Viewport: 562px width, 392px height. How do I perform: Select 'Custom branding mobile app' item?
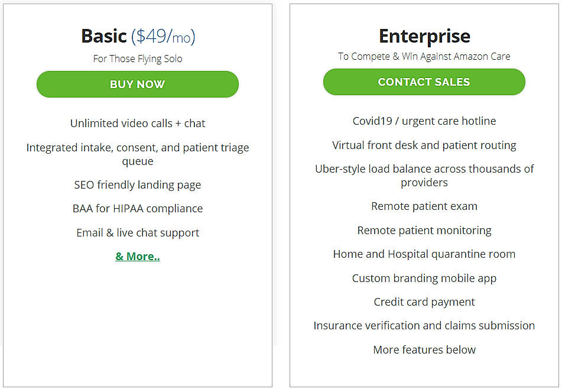point(424,278)
